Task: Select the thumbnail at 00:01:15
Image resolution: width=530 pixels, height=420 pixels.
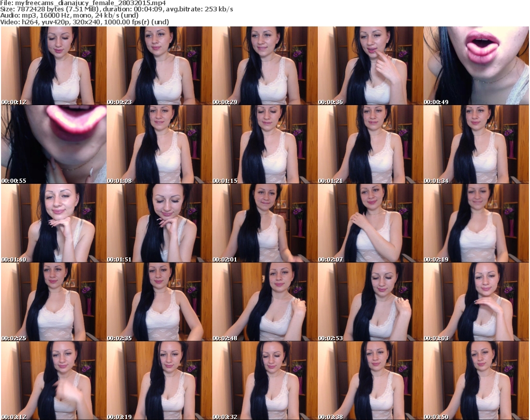Action: [264, 144]
